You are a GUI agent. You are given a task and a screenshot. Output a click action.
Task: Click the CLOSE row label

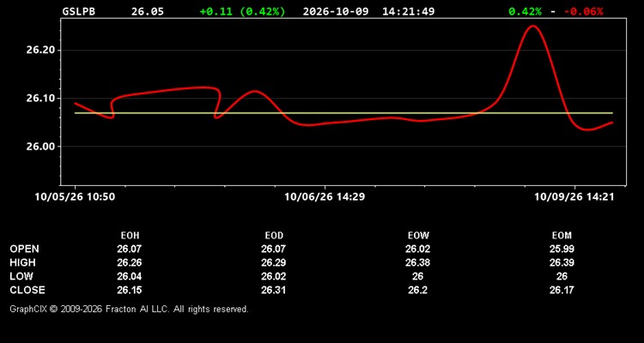pyautogui.click(x=27, y=290)
